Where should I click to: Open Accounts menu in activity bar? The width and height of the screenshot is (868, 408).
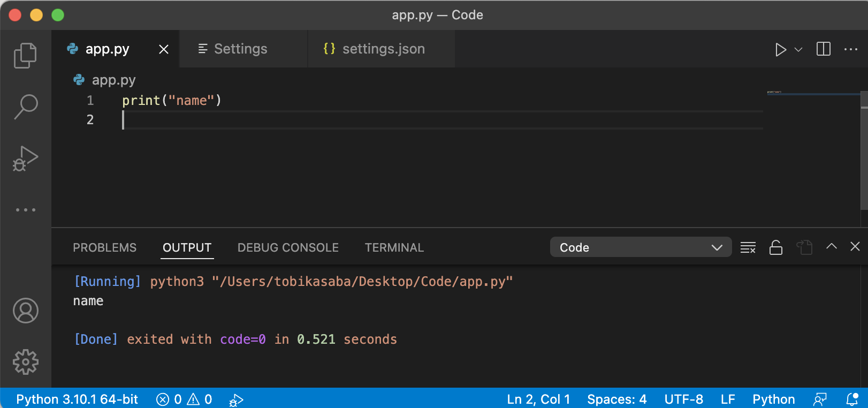pos(25,311)
